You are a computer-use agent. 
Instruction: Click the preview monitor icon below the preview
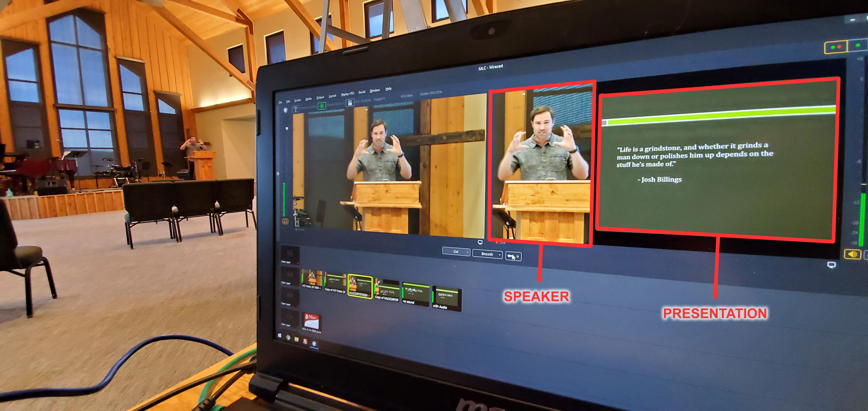480,242
